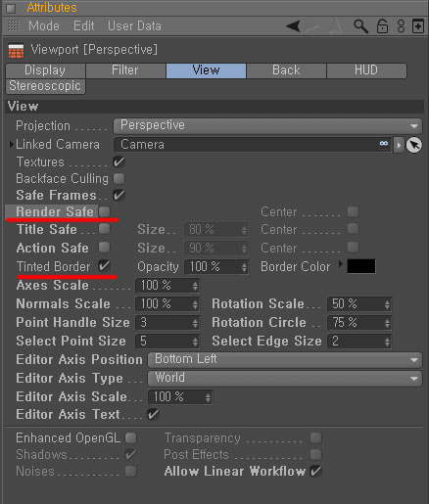Screen dimensions: 429x504
Task: Select the Stereoscopic tab button
Action: pyautogui.click(x=45, y=86)
